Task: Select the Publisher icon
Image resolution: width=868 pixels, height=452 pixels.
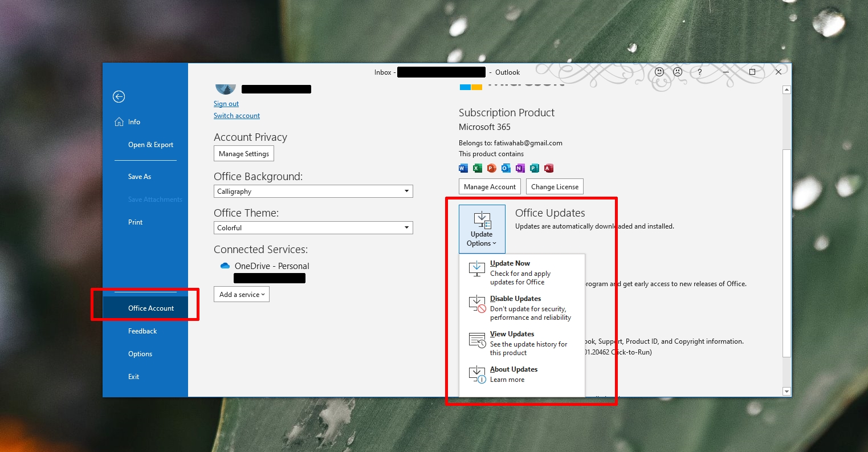Action: 534,168
